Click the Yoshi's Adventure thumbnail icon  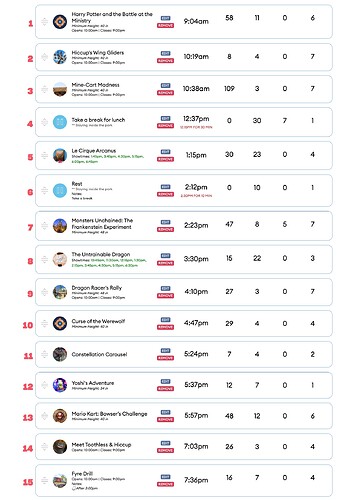pyautogui.click(x=60, y=385)
